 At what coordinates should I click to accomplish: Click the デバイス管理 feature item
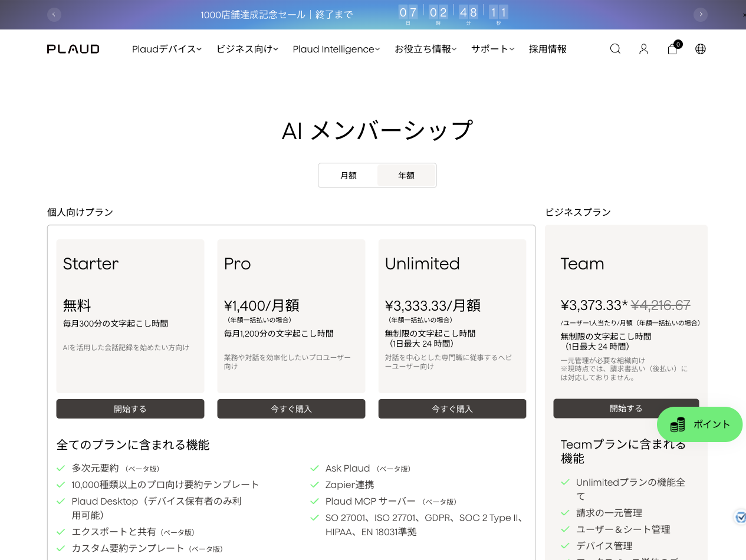tap(604, 546)
